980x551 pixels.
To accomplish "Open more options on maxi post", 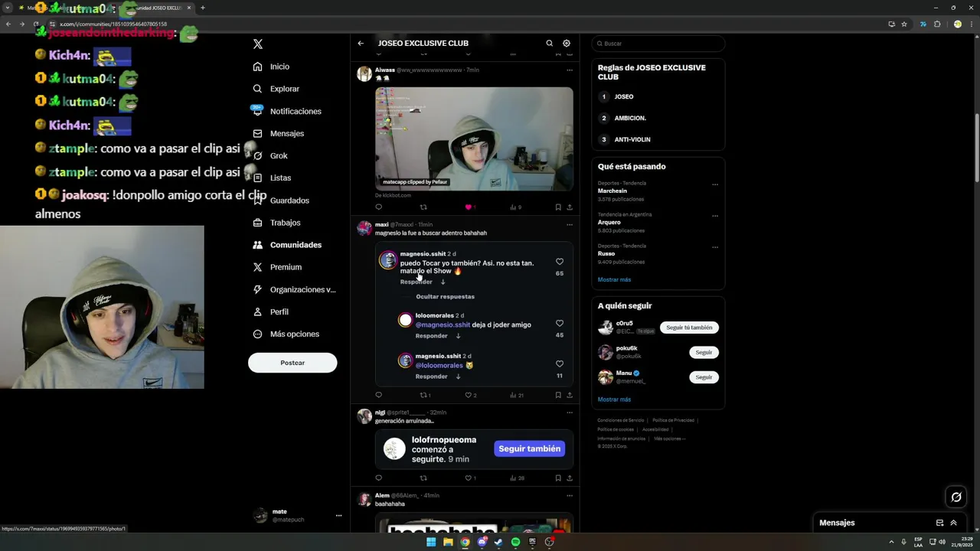I will (x=569, y=225).
